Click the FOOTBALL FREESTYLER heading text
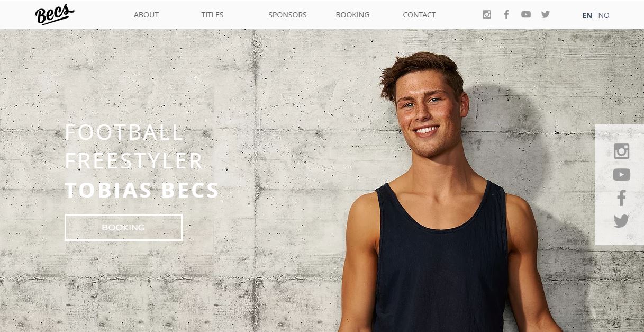 pos(133,147)
